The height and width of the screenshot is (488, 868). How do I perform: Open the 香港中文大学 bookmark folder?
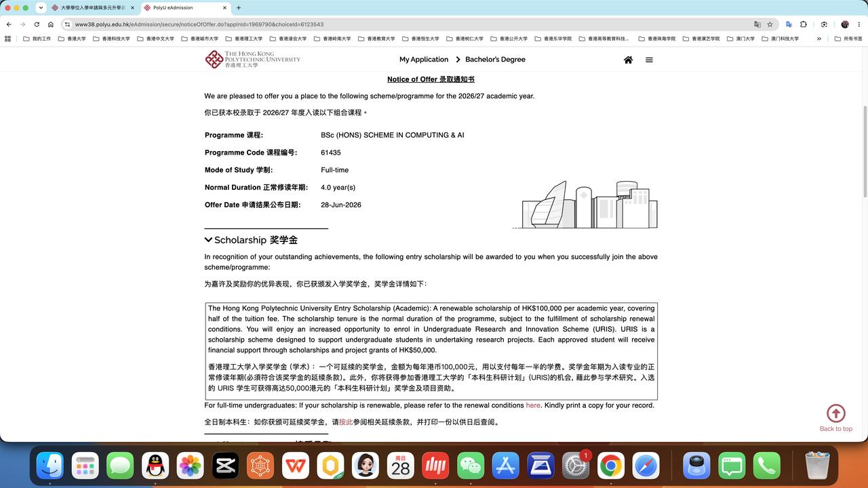tap(156, 39)
